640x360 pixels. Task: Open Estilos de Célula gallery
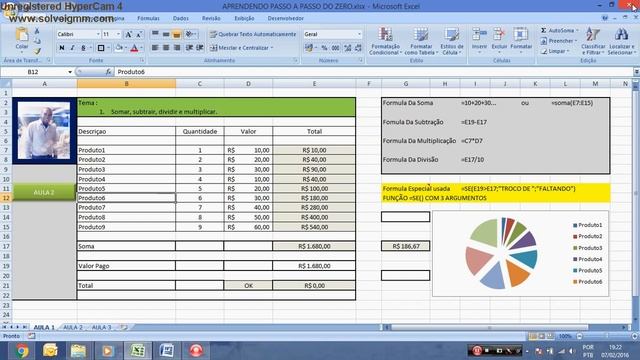tap(452, 41)
